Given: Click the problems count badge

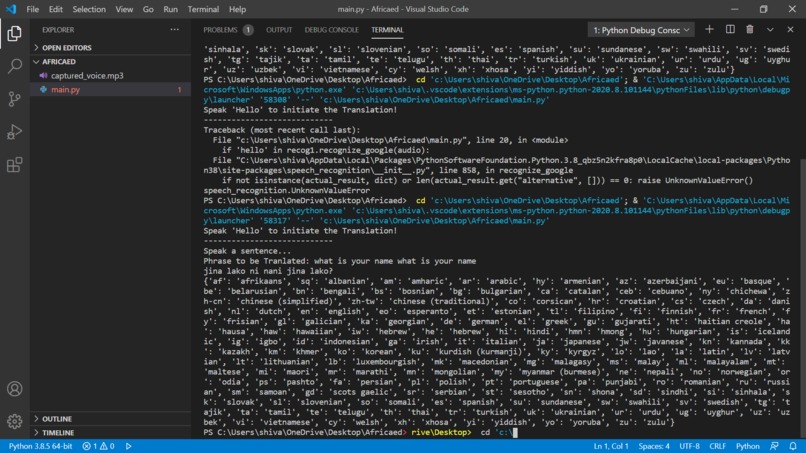Looking at the screenshot, I should click(248, 30).
